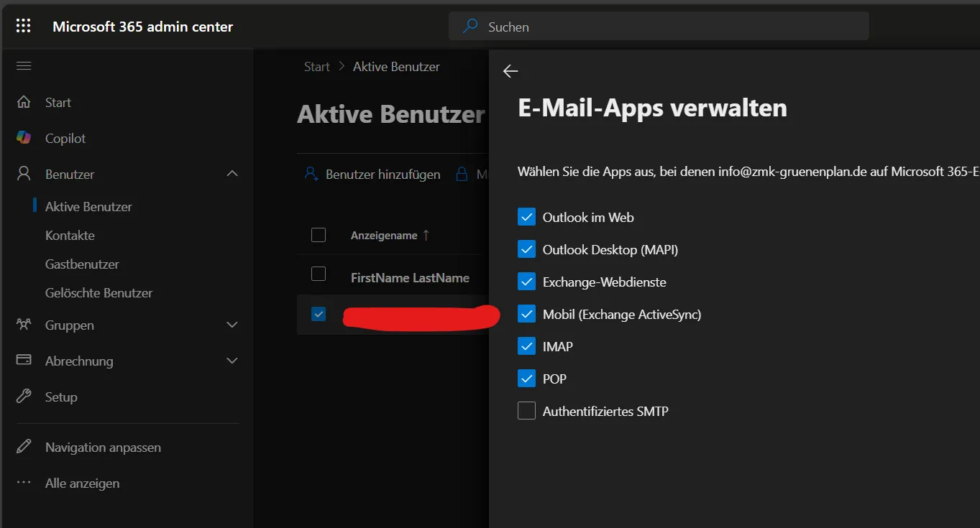The image size is (980, 528).
Task: Click the Start home icon
Action: pyautogui.click(x=24, y=102)
